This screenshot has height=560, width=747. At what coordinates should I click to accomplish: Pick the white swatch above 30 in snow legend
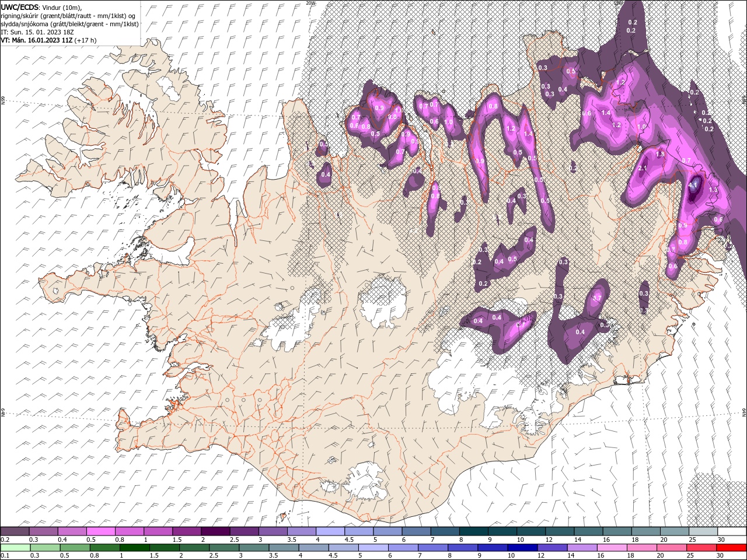[732, 531]
